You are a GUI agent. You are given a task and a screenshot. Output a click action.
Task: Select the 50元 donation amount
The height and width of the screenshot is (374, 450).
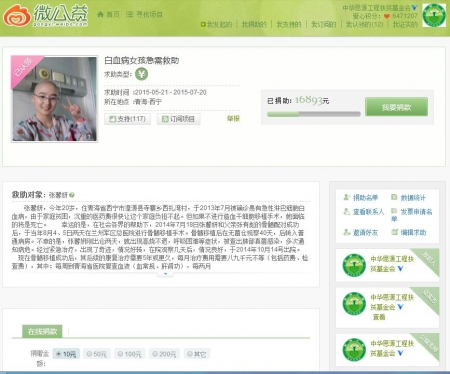click(96, 354)
